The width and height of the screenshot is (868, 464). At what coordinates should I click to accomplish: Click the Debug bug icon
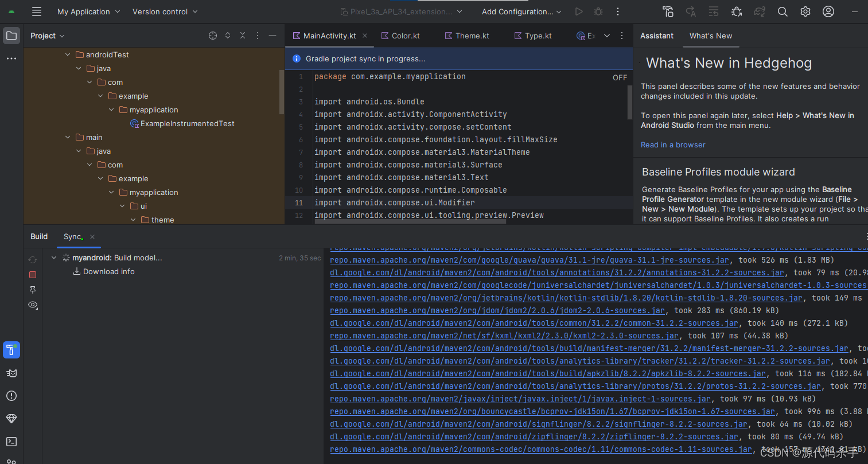coord(598,11)
